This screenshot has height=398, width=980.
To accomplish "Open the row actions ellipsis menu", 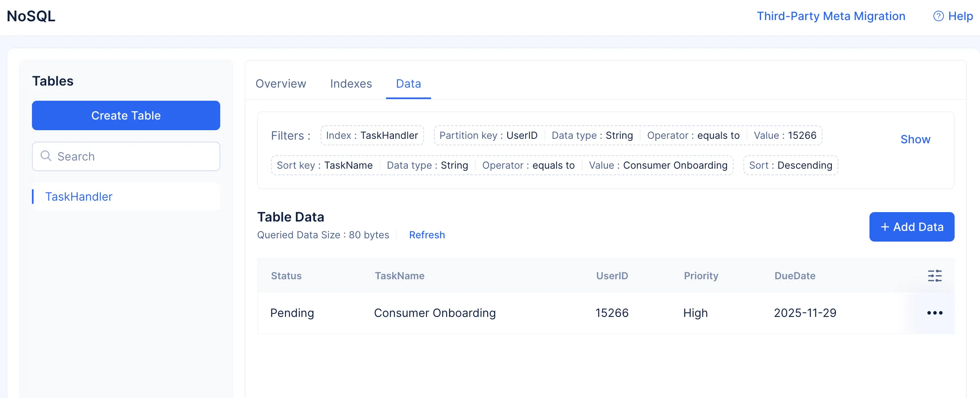I will click(935, 313).
